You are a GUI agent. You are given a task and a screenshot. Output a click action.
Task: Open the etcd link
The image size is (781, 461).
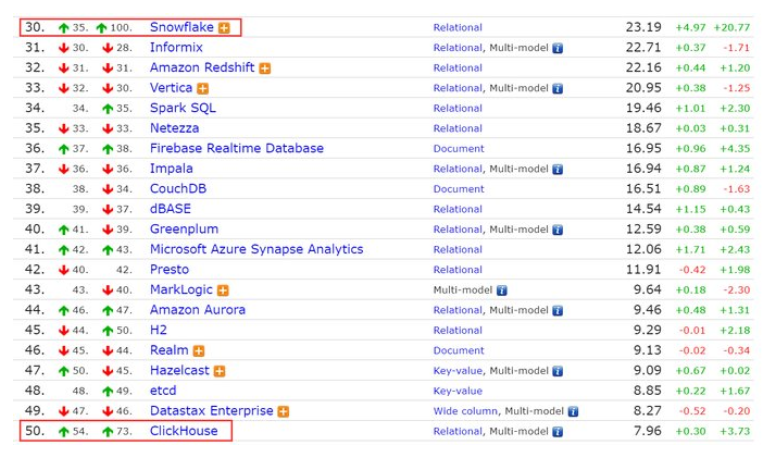[163, 390]
